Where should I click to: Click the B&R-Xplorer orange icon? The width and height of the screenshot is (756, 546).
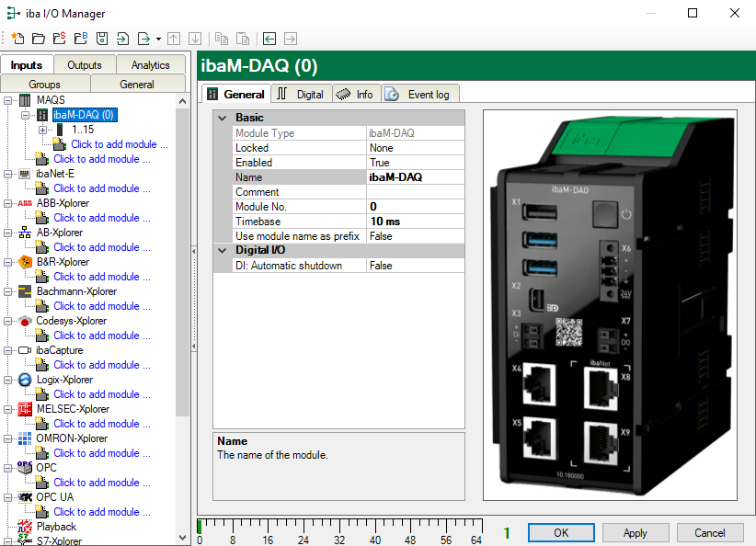[x=25, y=262]
